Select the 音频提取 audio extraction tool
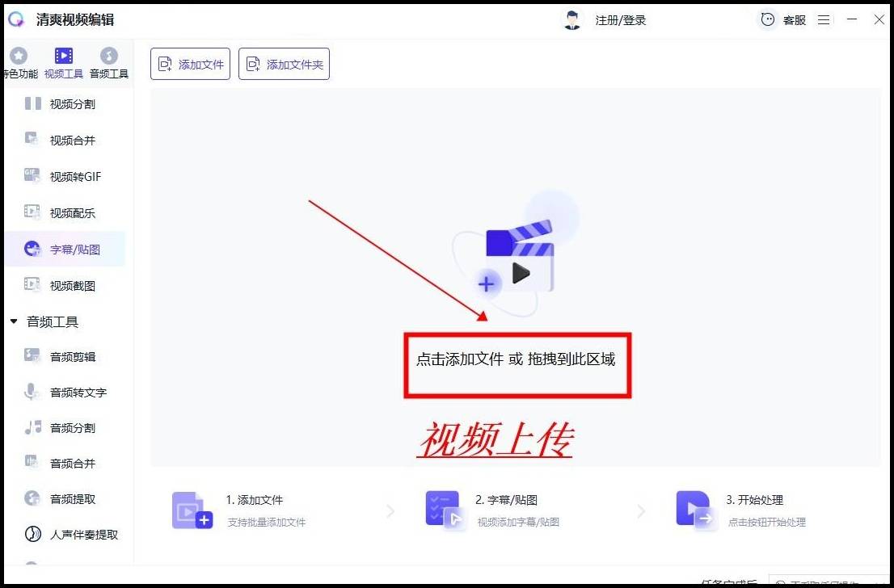This screenshot has height=588, width=894. point(72,499)
